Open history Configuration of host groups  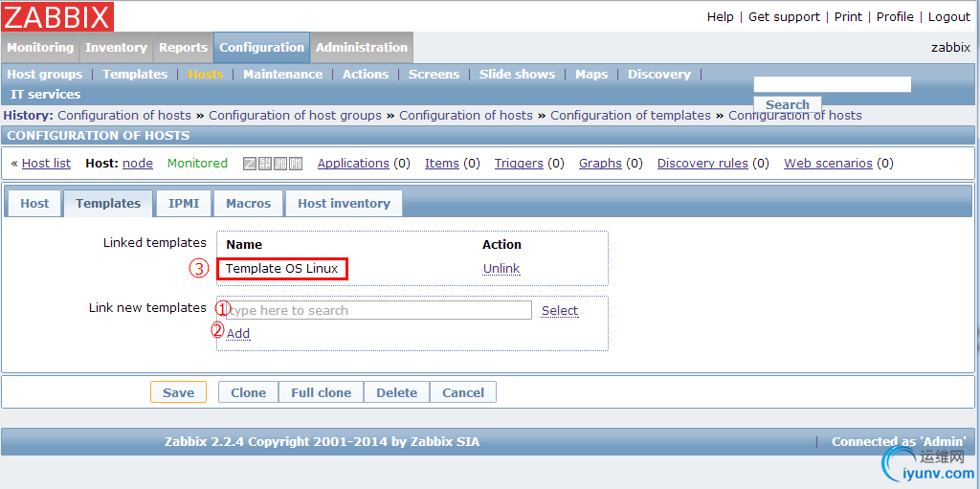click(x=295, y=115)
